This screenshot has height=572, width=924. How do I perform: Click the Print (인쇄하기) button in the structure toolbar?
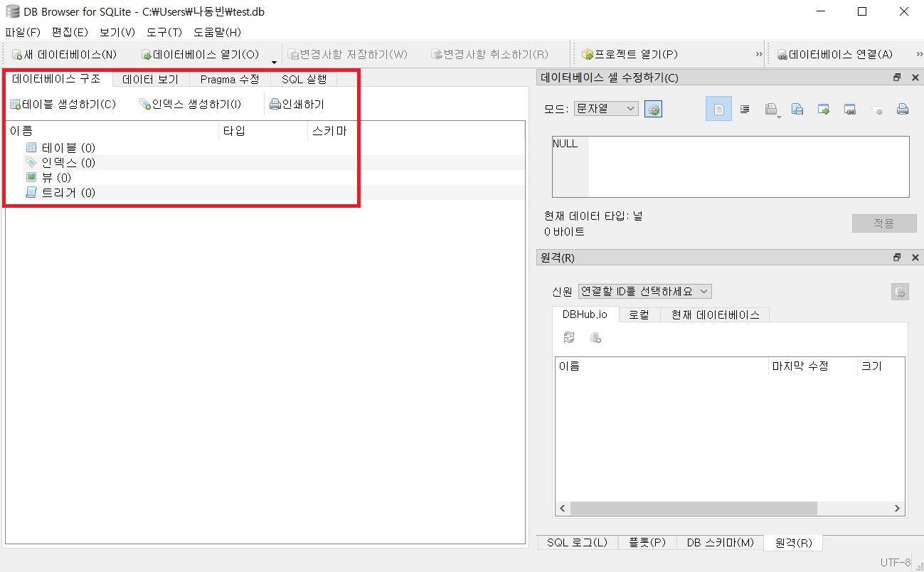click(297, 104)
